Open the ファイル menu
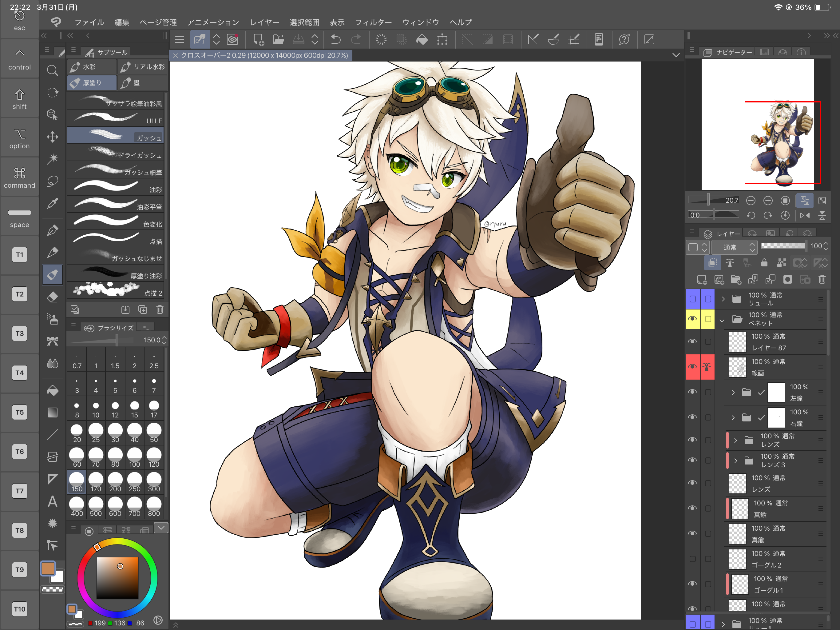This screenshot has height=630, width=840. [89, 22]
